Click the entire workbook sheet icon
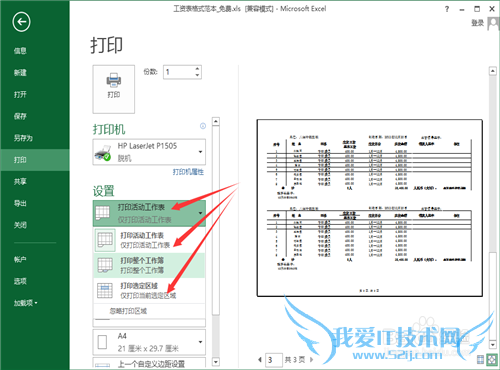 (105, 265)
